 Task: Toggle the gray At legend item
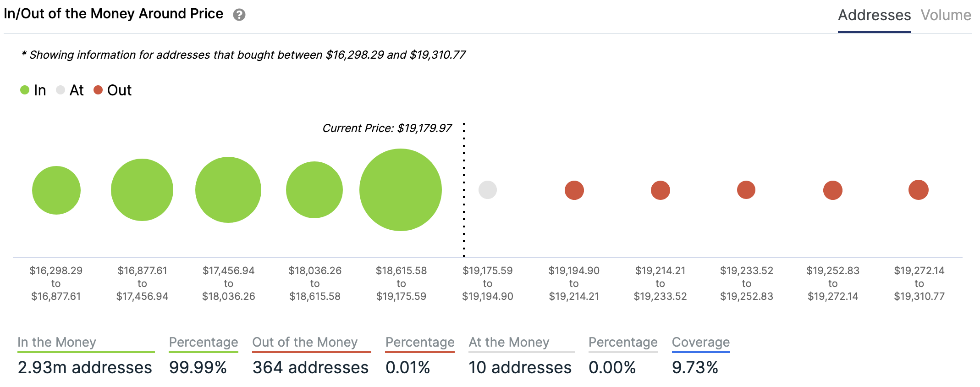[x=70, y=90]
